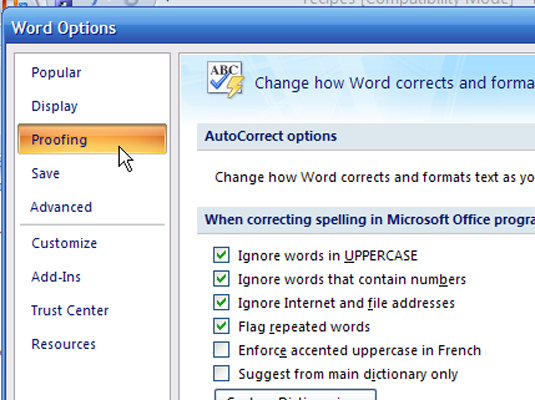Enable Enforce accented uppercase in French
The height and width of the screenshot is (400, 535).
221,350
